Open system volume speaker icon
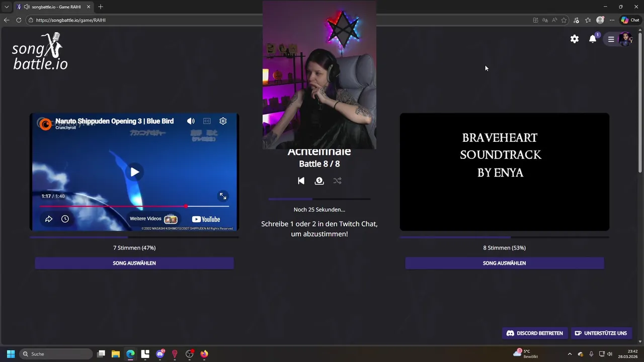The image size is (644, 362). pos(610,354)
